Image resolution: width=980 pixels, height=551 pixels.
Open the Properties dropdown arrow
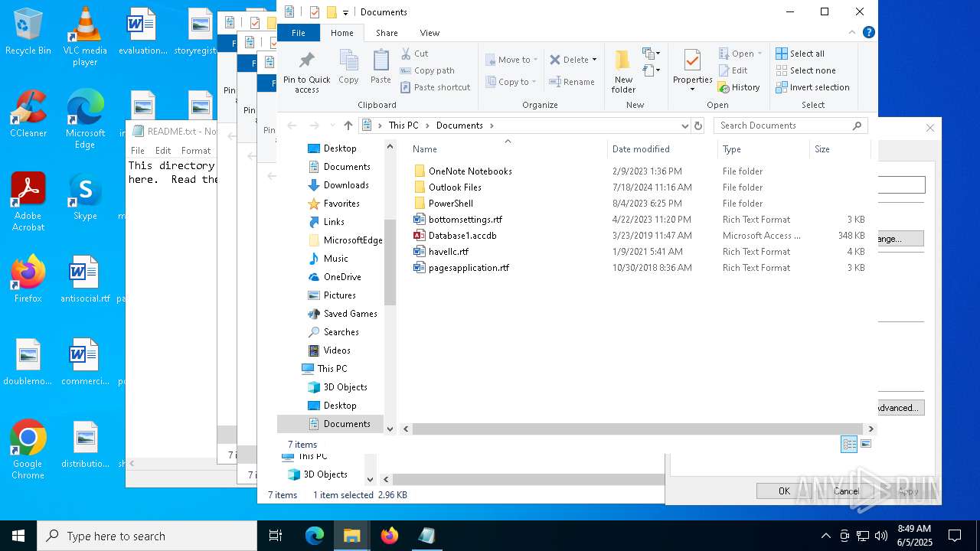click(x=692, y=89)
